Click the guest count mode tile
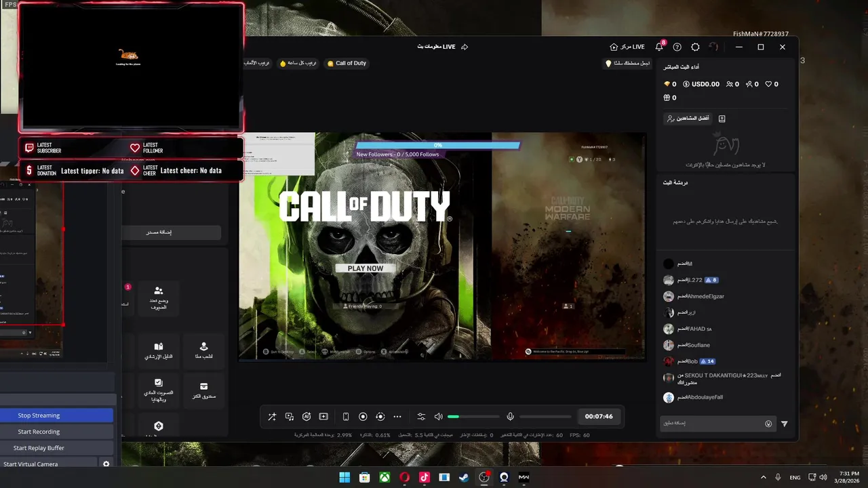This screenshot has height=488, width=868. [159, 298]
